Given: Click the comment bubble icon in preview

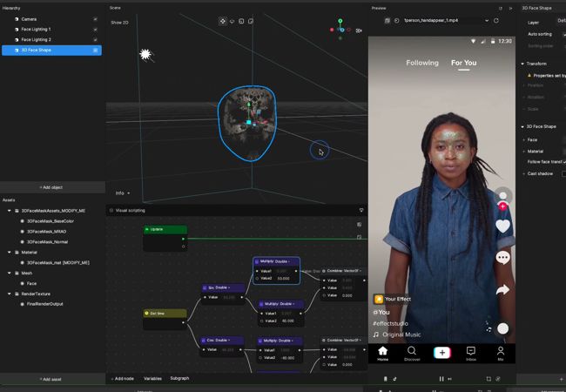Looking at the screenshot, I should pos(502,258).
